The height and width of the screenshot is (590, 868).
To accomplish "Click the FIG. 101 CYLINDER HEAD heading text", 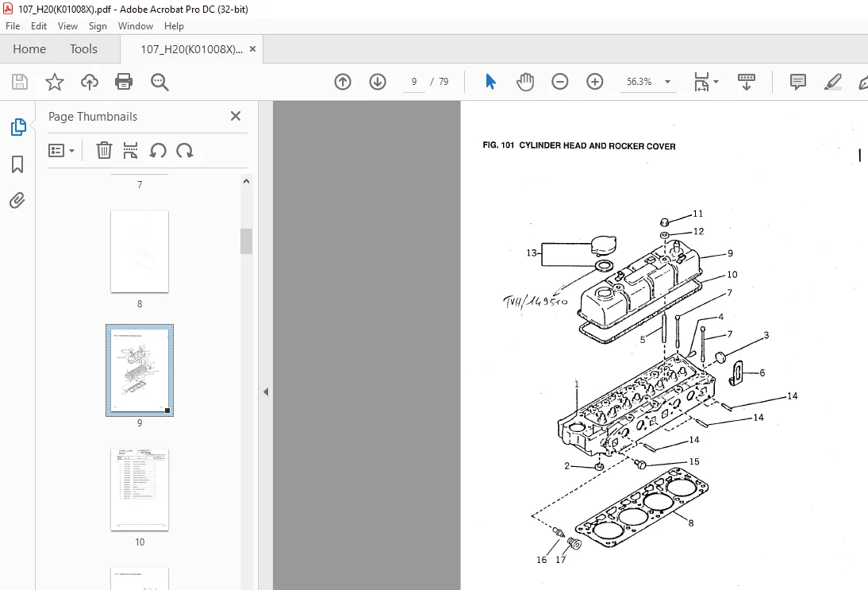I will point(579,145).
